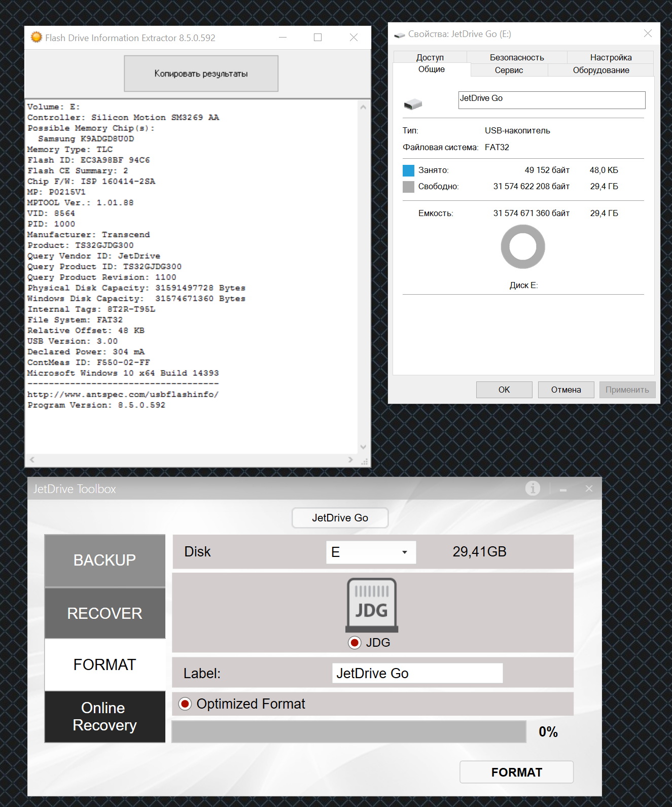
Task: Open the Online Recovery section
Action: click(x=105, y=717)
